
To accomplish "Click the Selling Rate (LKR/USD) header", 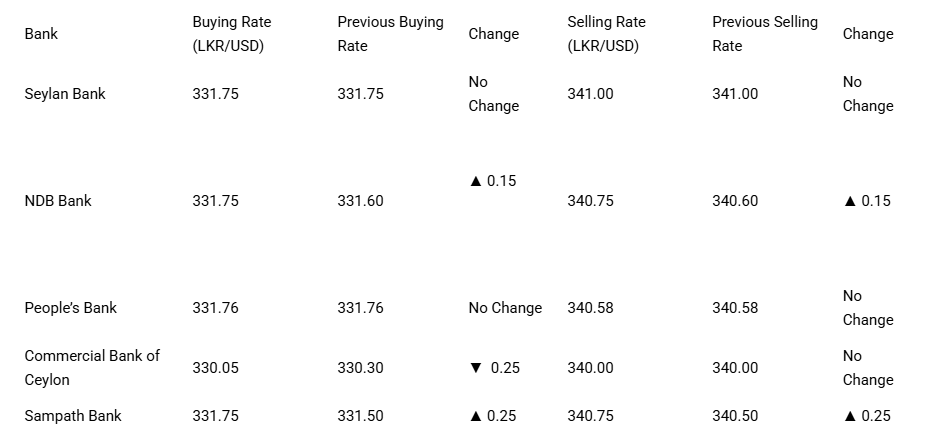I will (x=606, y=34).
